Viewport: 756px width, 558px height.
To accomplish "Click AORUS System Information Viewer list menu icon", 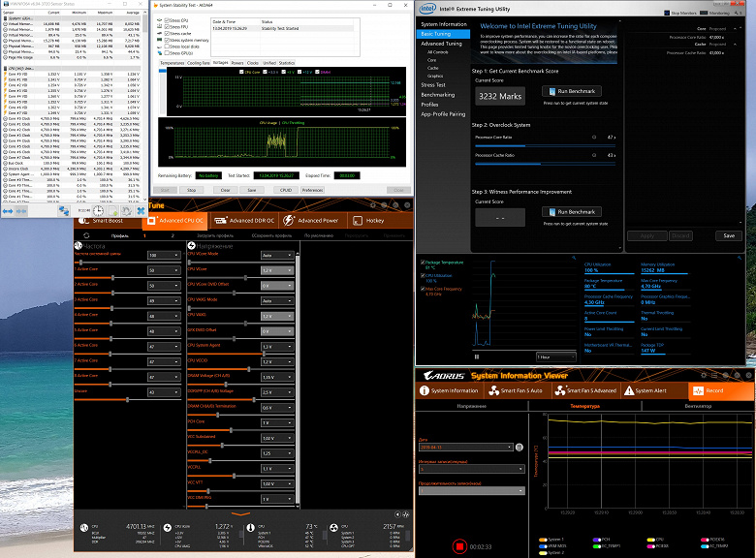I will point(714,375).
